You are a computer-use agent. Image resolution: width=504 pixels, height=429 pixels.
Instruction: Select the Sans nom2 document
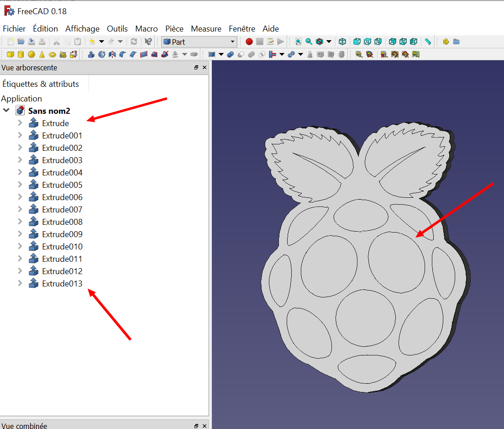49,111
